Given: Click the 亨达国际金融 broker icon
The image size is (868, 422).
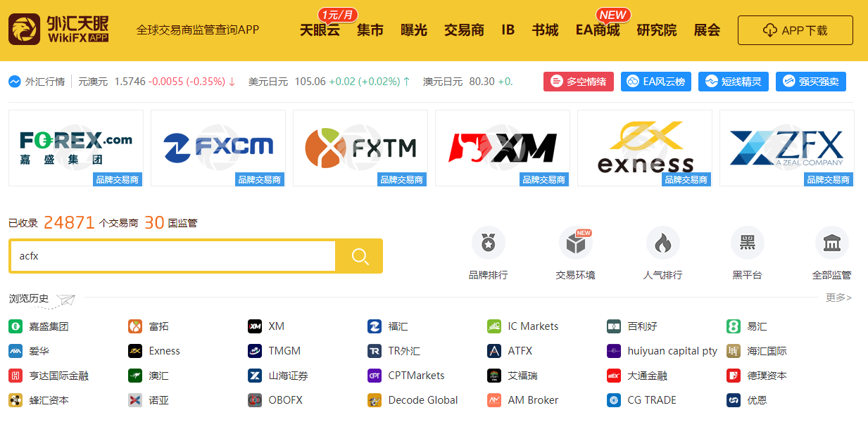Looking at the screenshot, I should pos(15,376).
